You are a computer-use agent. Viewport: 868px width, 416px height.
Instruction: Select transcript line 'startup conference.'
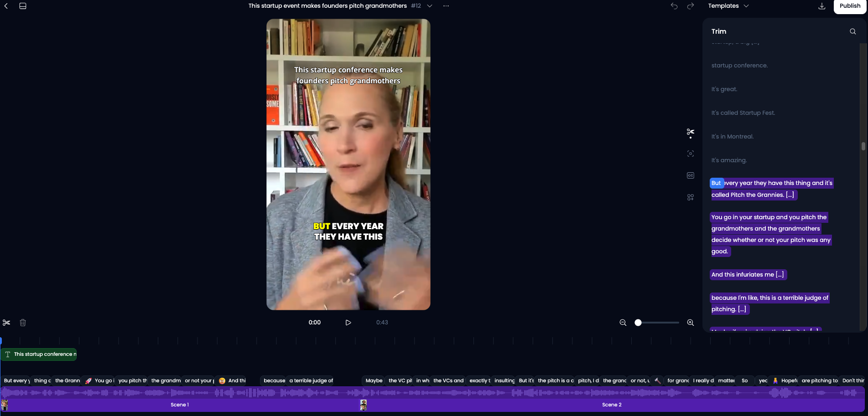tap(739, 66)
